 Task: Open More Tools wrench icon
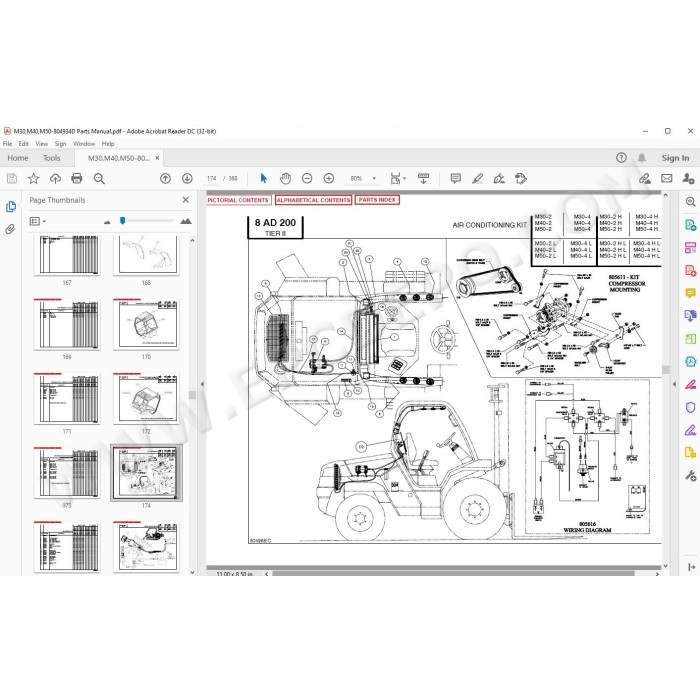click(x=690, y=476)
